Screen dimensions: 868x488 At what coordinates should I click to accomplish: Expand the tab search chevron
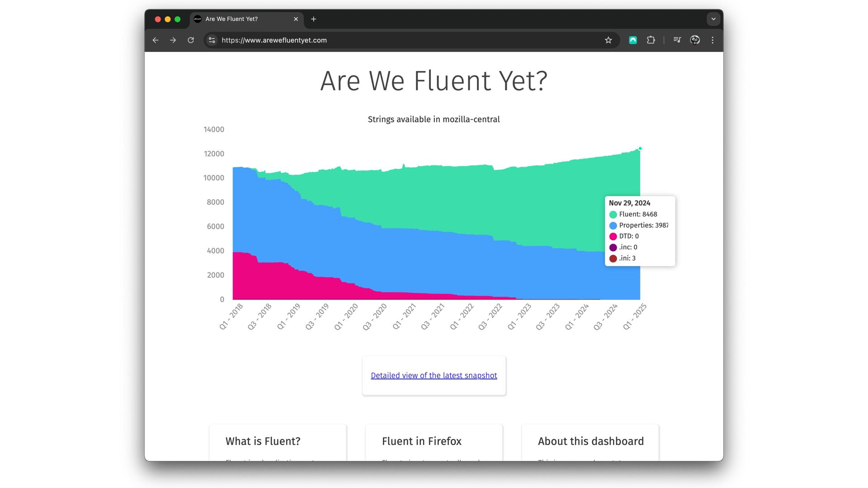pos(713,19)
